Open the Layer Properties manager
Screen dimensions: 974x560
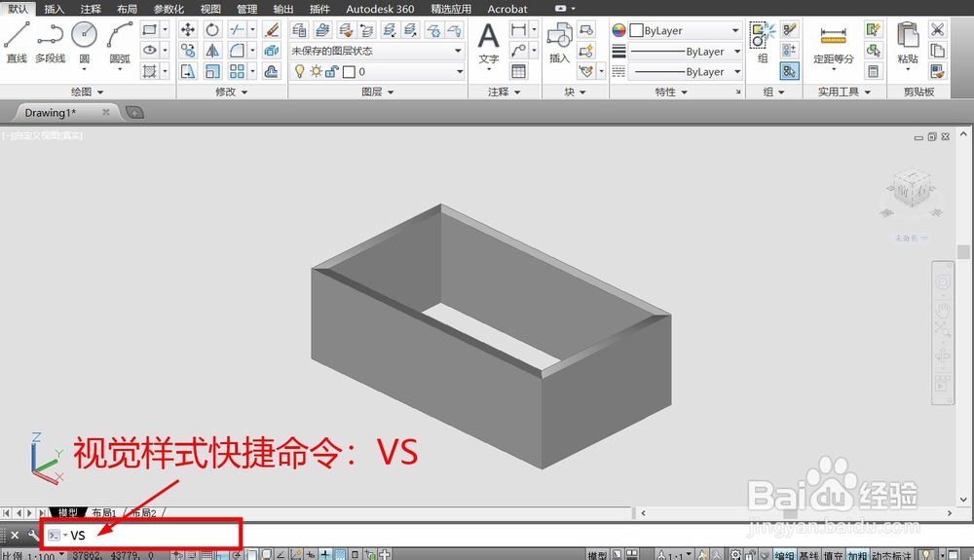tap(299, 30)
